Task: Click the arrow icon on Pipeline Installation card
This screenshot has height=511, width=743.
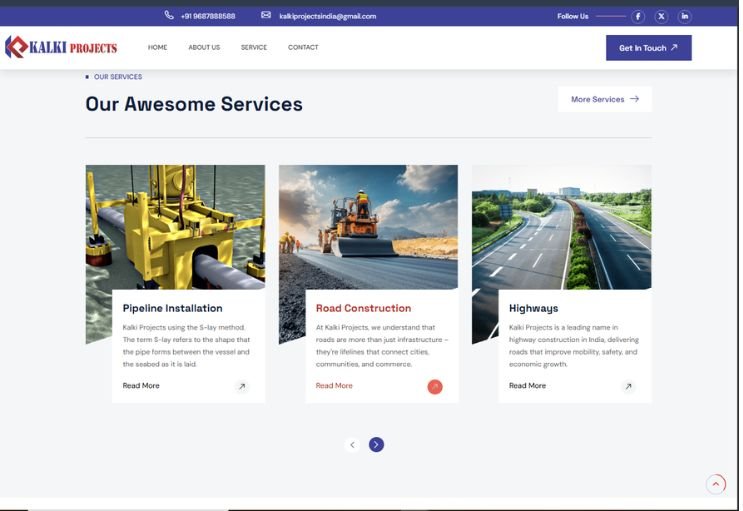Action: tap(242, 386)
